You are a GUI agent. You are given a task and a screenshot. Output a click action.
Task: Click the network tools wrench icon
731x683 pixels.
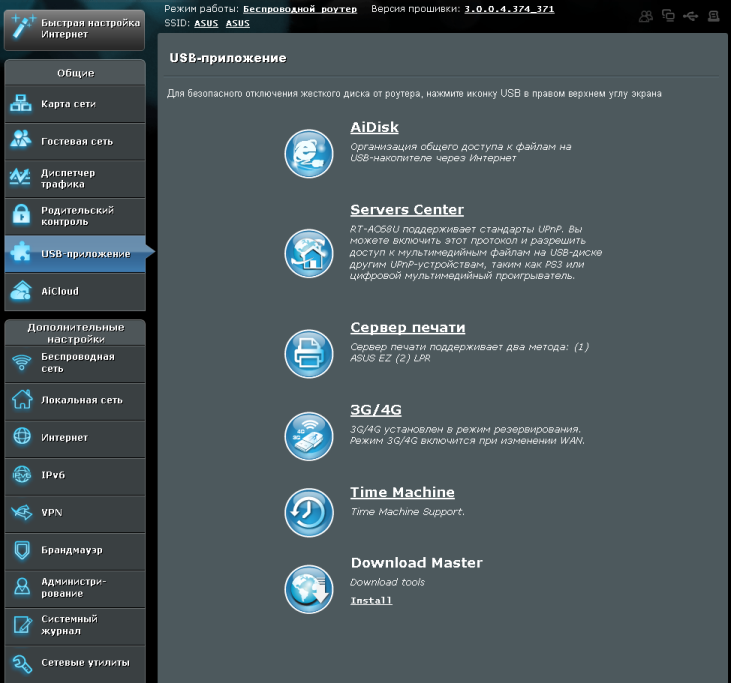click(22, 663)
